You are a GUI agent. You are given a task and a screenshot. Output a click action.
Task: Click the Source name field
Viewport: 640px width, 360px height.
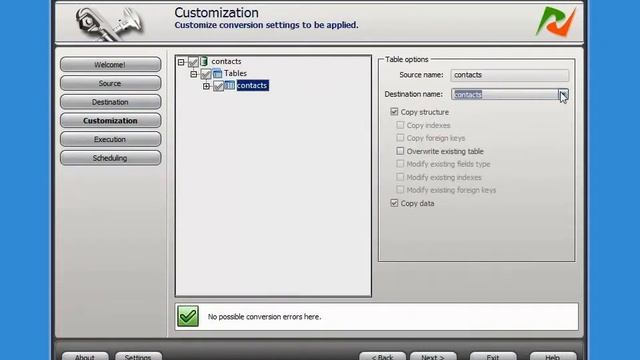coord(509,75)
